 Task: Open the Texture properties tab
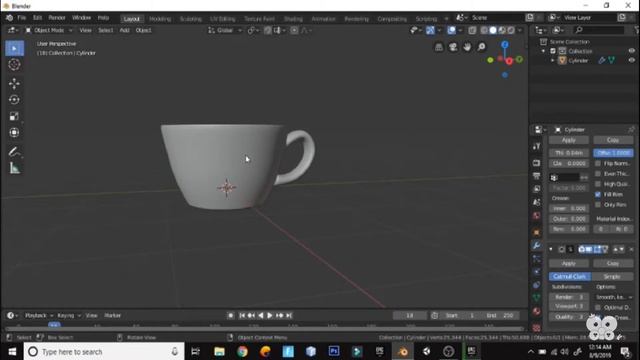pos(537,327)
